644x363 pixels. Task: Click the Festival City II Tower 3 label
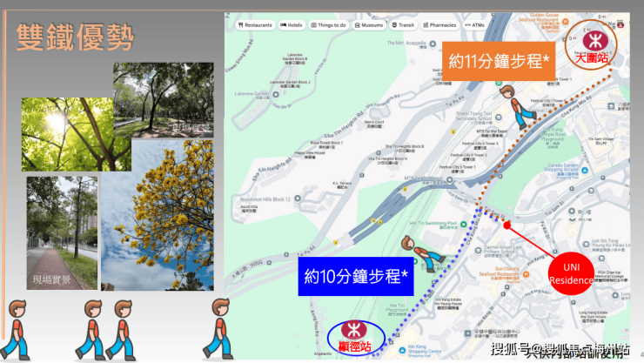coord(480,145)
